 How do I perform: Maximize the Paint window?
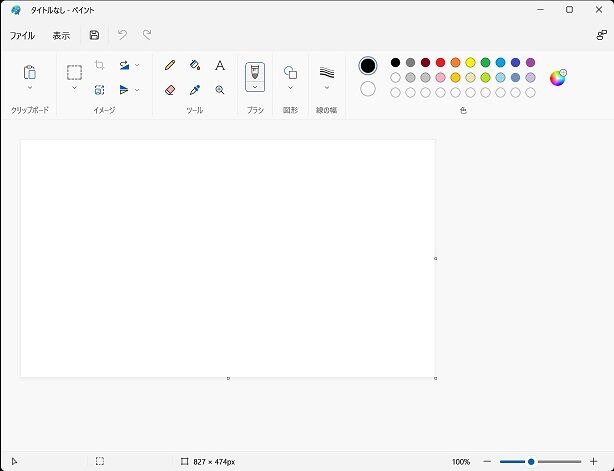coord(570,10)
